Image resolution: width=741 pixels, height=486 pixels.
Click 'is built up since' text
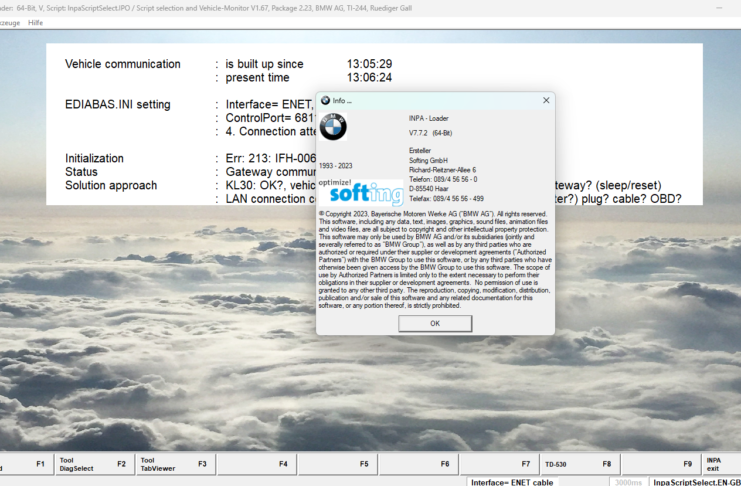[264, 64]
